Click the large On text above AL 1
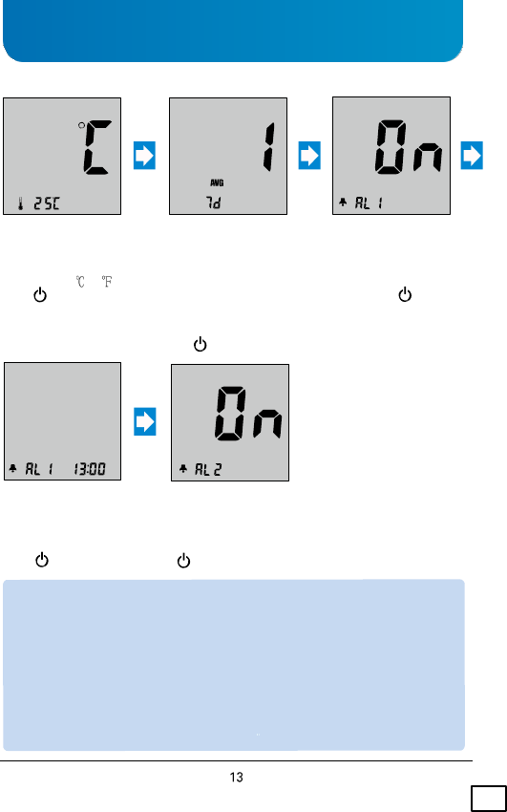Image resolution: width=507 pixels, height=812 pixels. click(x=409, y=147)
